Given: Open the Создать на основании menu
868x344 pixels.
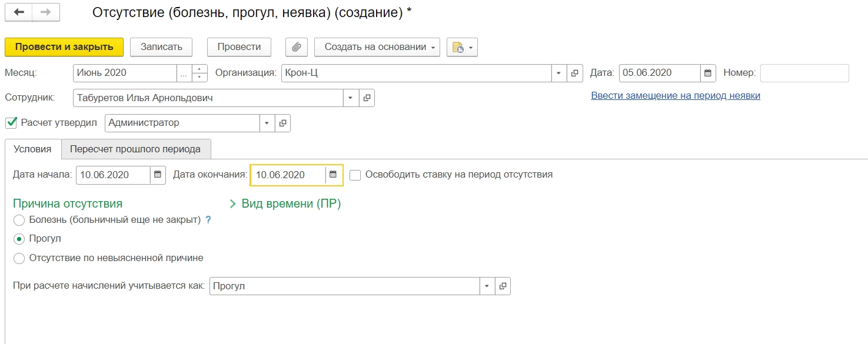Looking at the screenshot, I should point(377,47).
